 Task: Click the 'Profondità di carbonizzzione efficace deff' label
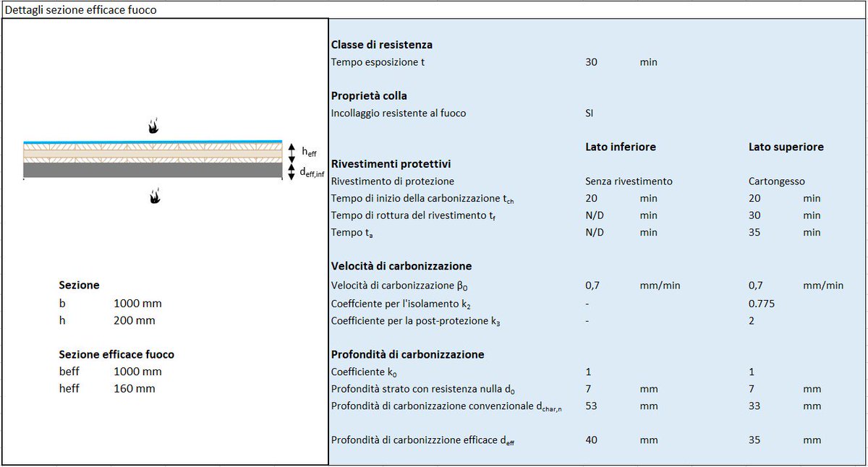(x=422, y=440)
